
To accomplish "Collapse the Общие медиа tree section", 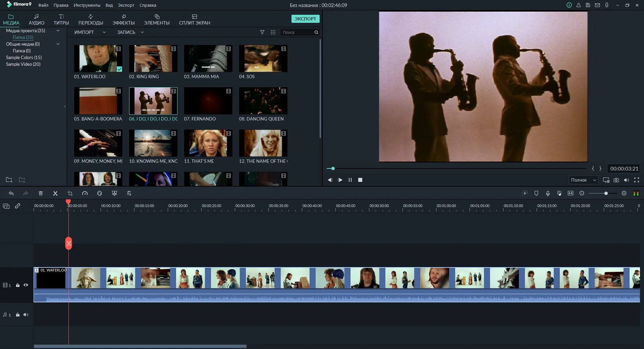I will click(x=58, y=44).
